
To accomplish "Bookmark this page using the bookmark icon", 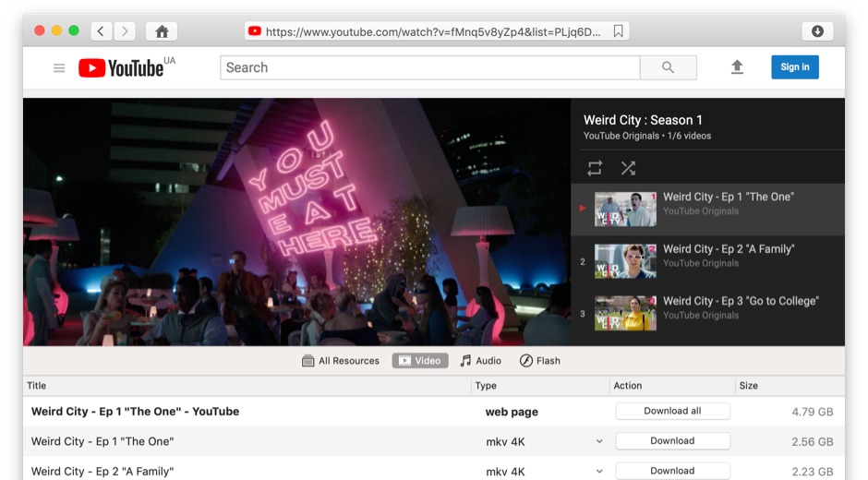I will 618,31.
